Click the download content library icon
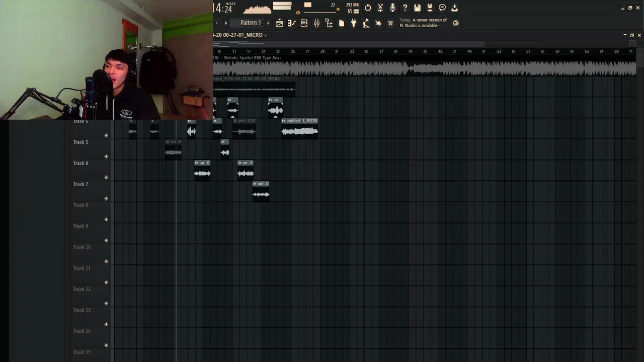Image resolution: width=644 pixels, height=362 pixels. pyautogui.click(x=454, y=8)
